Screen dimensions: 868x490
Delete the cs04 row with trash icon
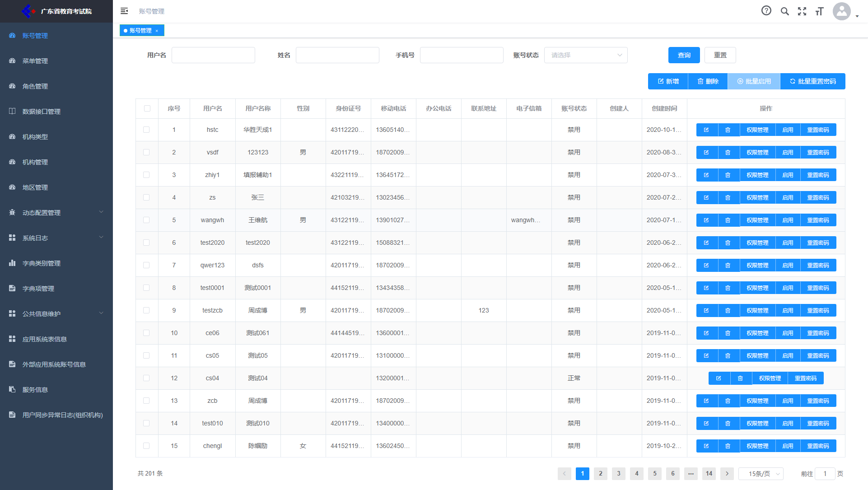click(741, 378)
